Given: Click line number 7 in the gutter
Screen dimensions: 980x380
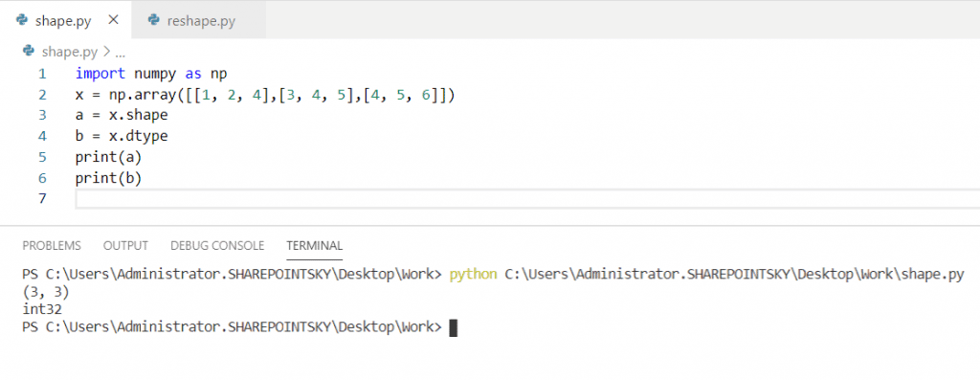Looking at the screenshot, I should [42, 199].
